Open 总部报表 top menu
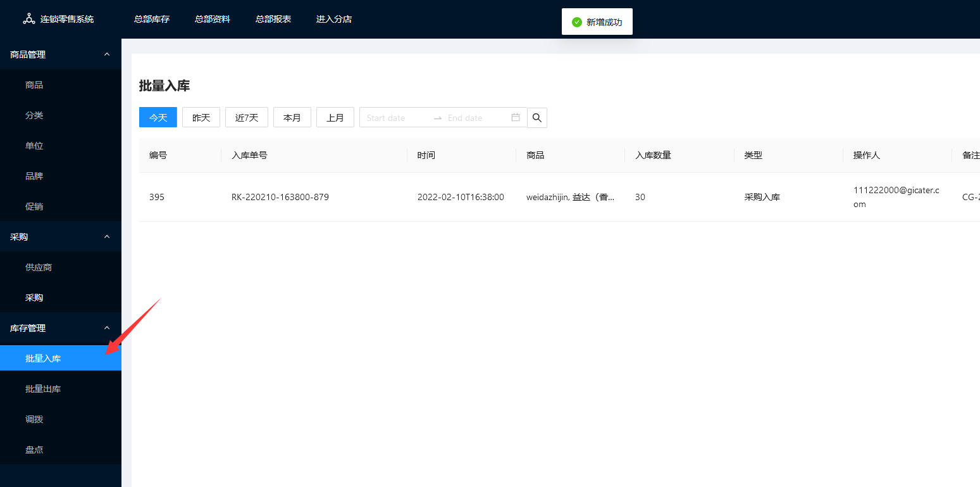Image resolution: width=980 pixels, height=487 pixels. (273, 19)
